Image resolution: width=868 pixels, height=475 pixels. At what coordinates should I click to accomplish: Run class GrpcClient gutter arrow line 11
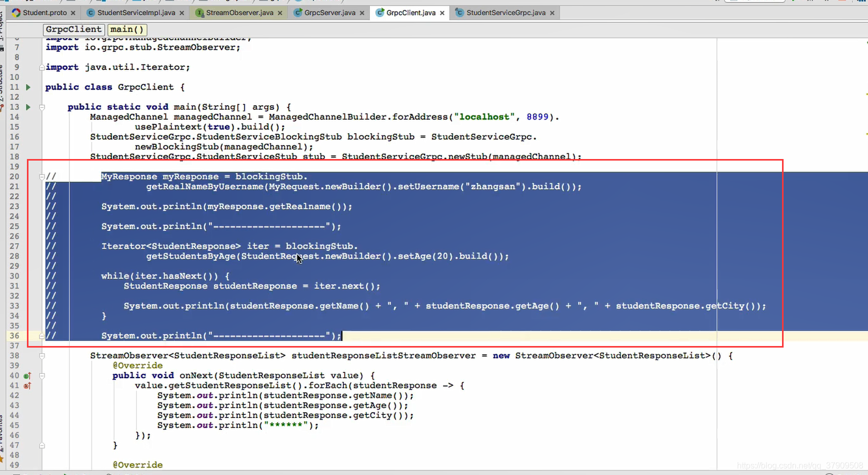[x=28, y=87]
